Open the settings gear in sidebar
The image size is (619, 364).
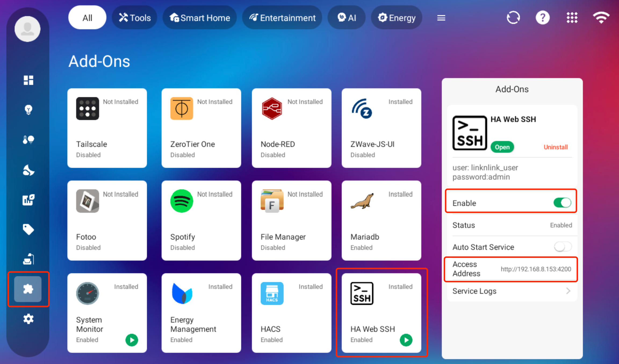[28, 319]
